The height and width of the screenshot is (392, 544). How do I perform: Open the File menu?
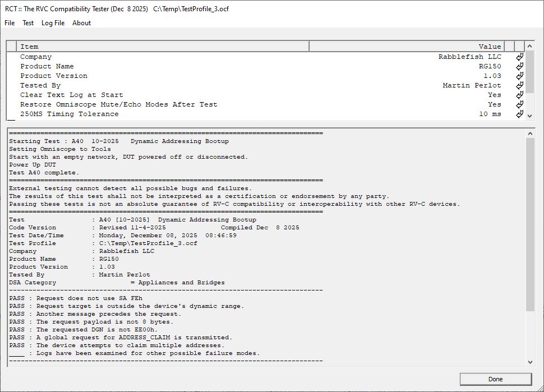pyautogui.click(x=9, y=23)
